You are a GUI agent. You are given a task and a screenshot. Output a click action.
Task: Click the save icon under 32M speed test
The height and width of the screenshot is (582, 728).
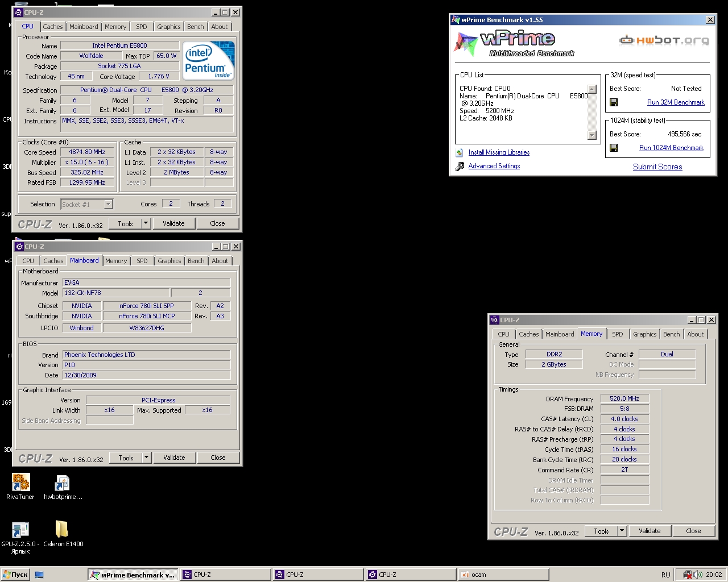click(614, 102)
